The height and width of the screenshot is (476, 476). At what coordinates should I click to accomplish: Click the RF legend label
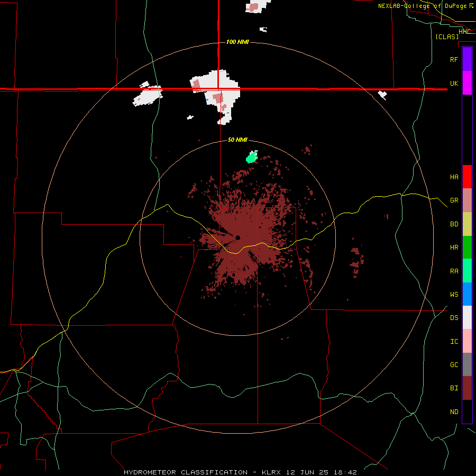(x=454, y=59)
